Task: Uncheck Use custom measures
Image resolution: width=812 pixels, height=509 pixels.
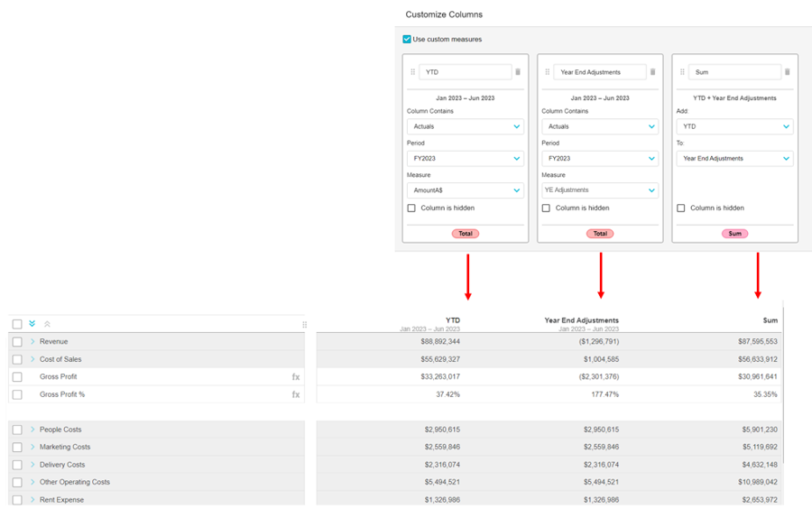Action: tap(408, 40)
